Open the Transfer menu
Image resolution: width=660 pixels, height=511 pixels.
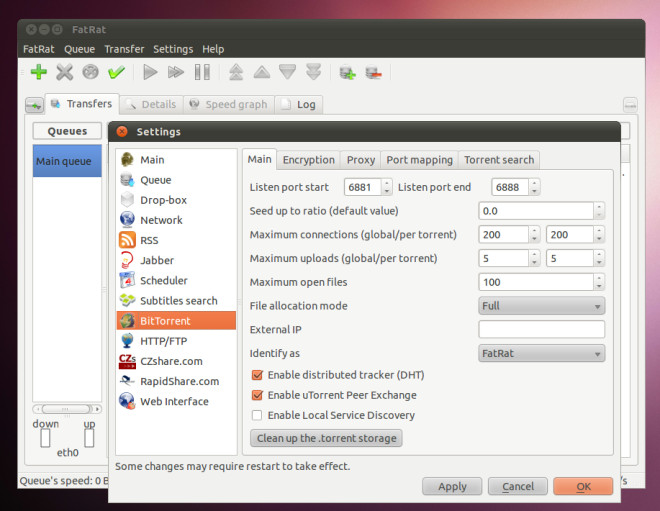click(124, 49)
